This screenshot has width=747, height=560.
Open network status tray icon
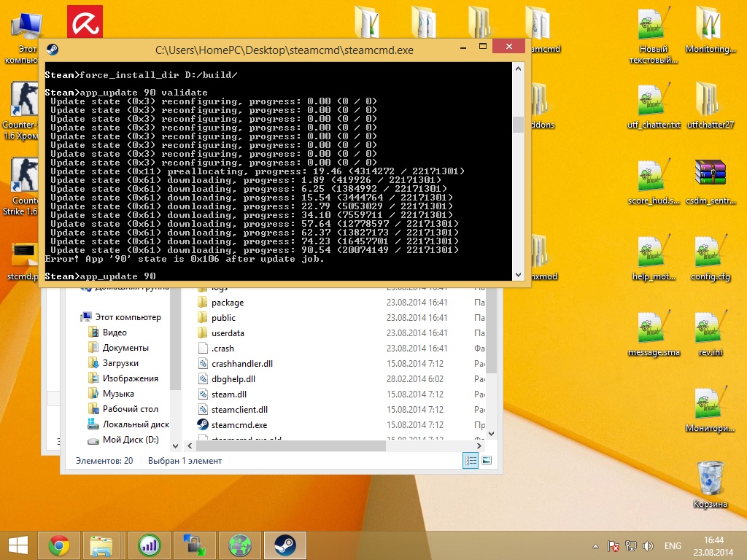pos(631,546)
